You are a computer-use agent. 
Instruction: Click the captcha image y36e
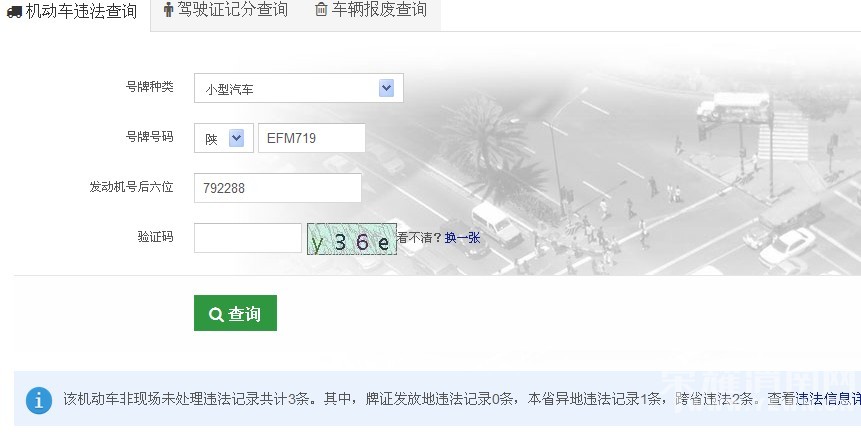click(352, 239)
